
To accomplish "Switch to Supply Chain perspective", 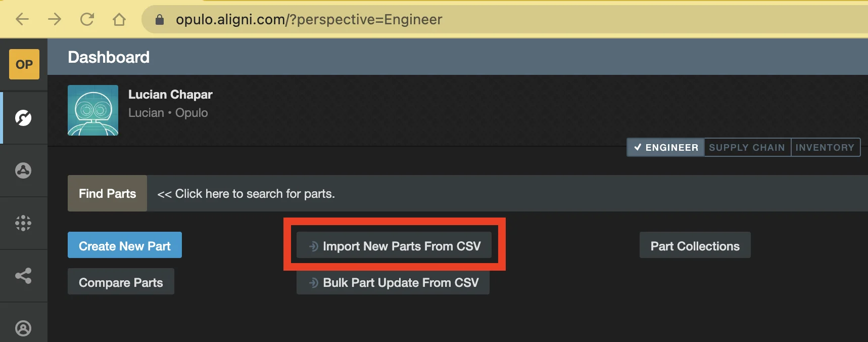I will (x=747, y=147).
